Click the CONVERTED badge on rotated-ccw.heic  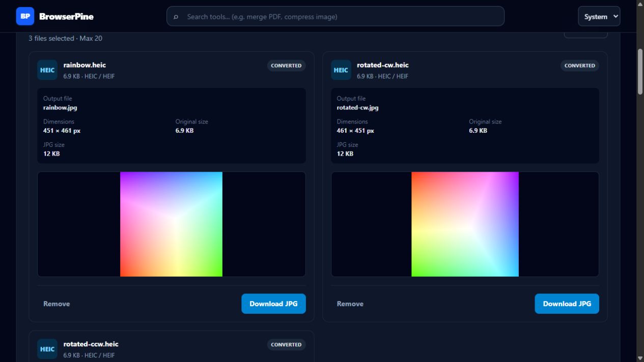(x=286, y=345)
